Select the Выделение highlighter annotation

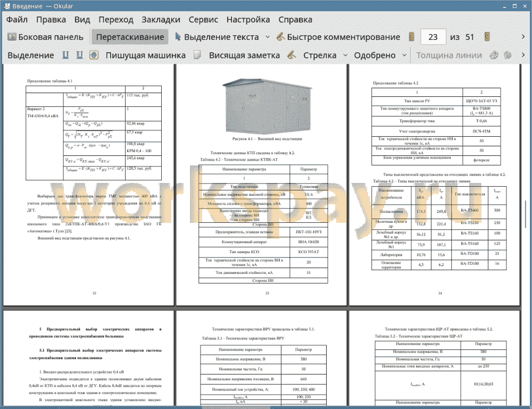point(30,55)
